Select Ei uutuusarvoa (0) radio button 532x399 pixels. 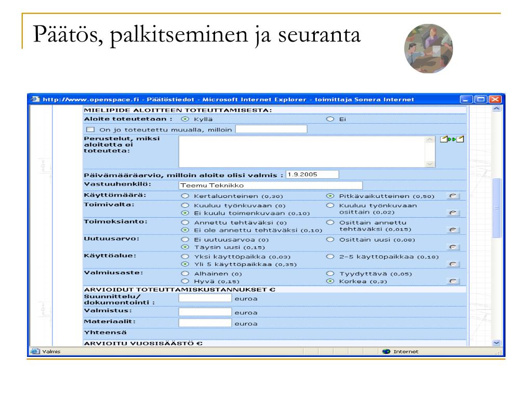point(185,240)
